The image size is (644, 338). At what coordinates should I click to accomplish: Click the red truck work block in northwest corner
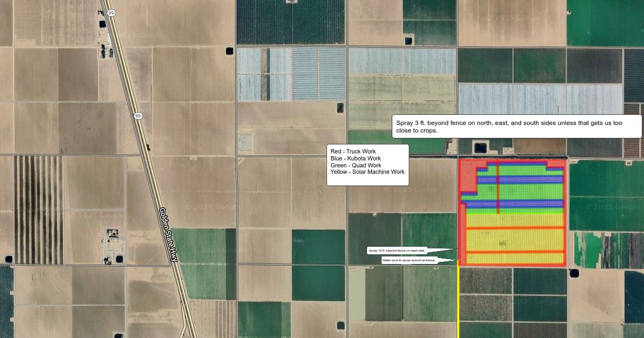pos(469,177)
